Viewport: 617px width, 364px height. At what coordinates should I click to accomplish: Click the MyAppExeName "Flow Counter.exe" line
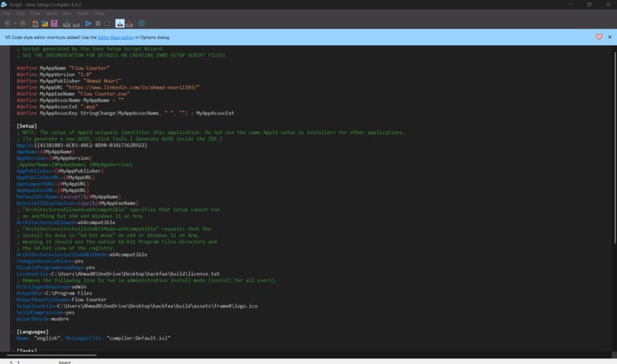pyautogui.click(x=73, y=93)
